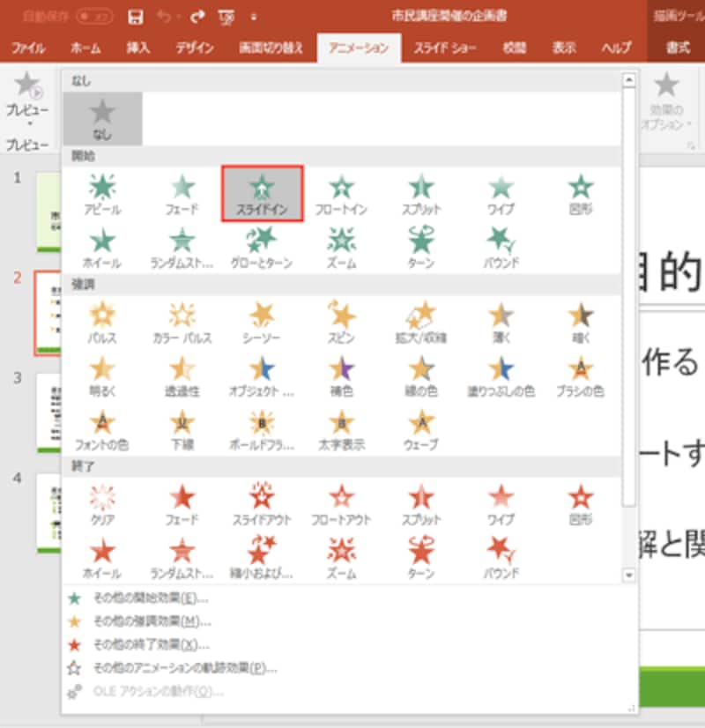Apply the red バウンド exit effect
This screenshot has height=728, width=705.
pos(501,559)
